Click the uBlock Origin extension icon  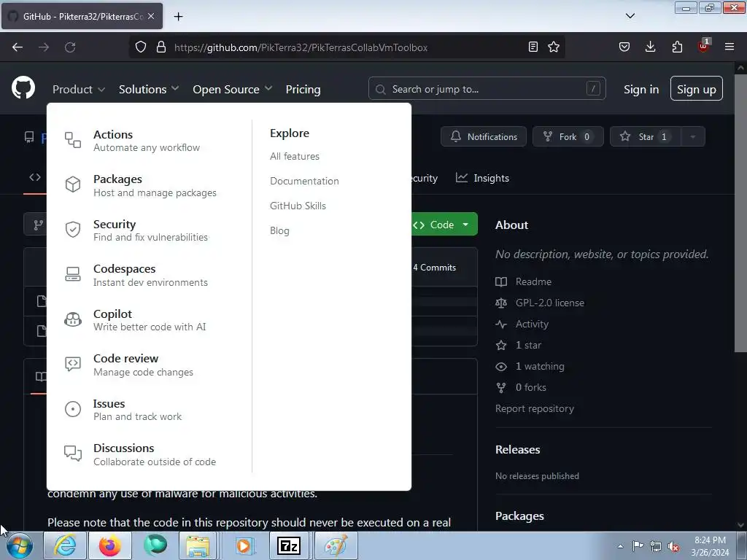[x=703, y=46]
